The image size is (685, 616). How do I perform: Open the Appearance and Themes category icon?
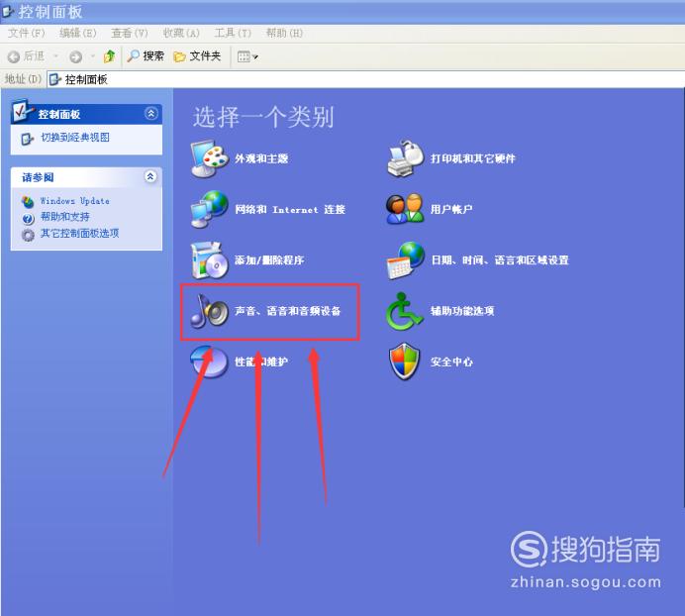(210, 158)
